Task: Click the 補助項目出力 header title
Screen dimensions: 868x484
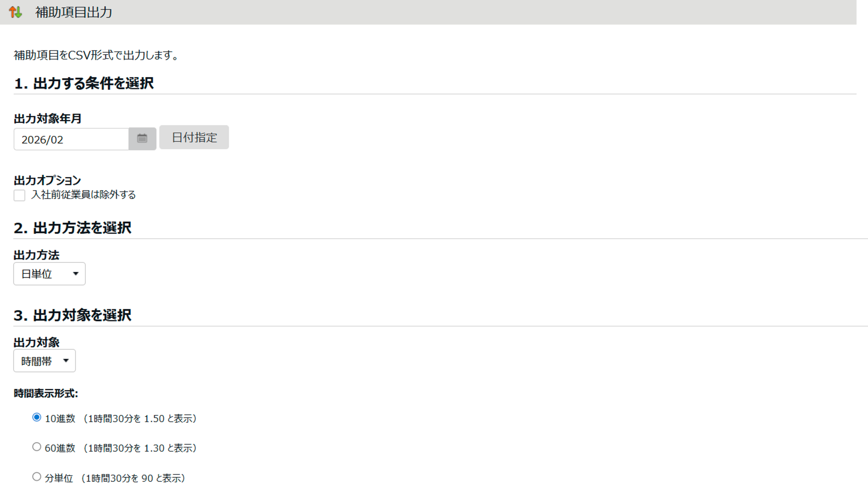Action: [74, 12]
